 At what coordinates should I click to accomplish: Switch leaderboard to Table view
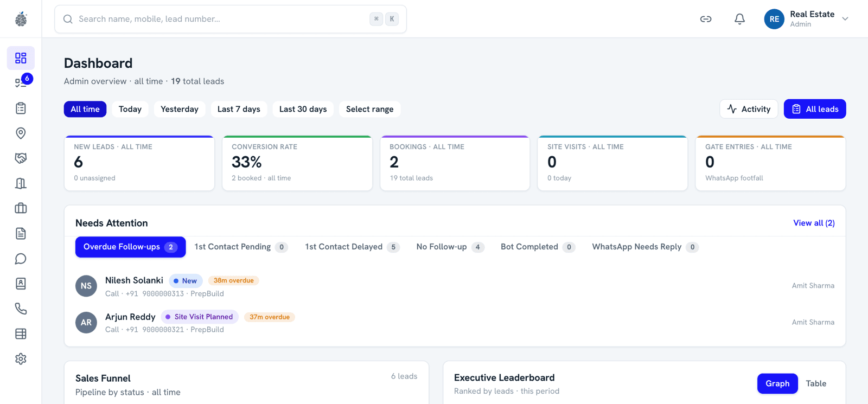pos(816,383)
